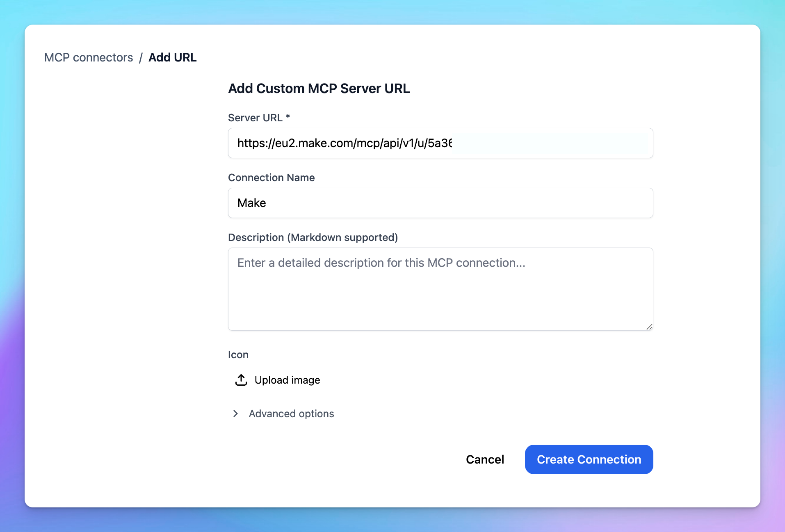
Task: Cancel adding the MCP server
Action: [485, 459]
